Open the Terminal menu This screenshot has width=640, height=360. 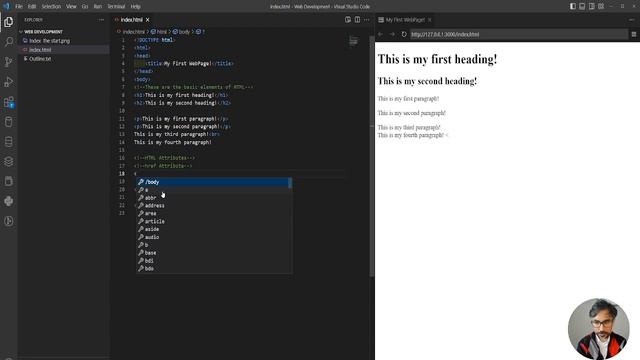pos(116,7)
